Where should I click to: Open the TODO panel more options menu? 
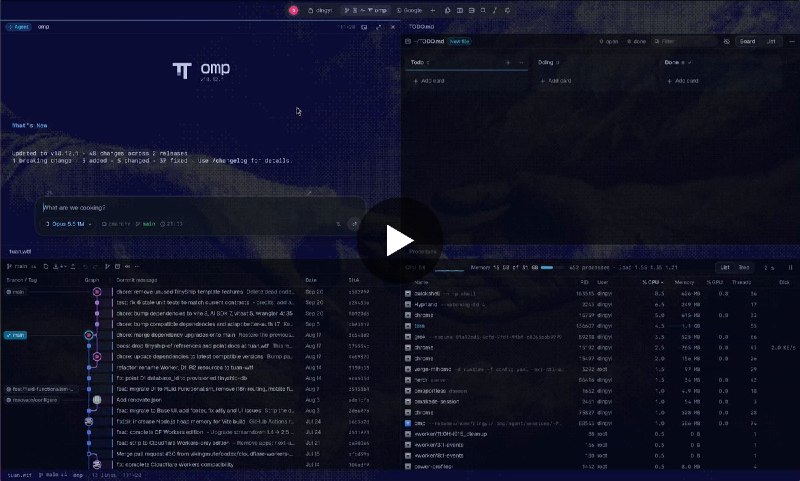pyautogui.click(x=792, y=41)
